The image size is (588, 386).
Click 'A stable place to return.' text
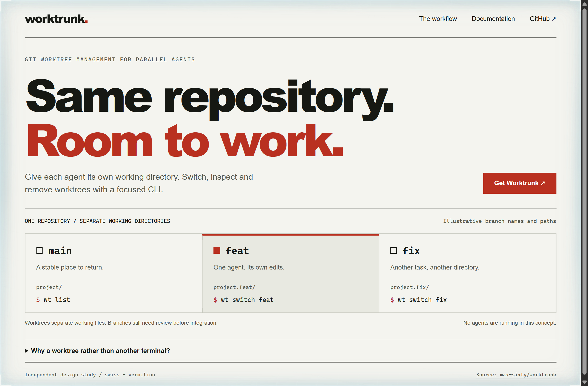(70, 267)
